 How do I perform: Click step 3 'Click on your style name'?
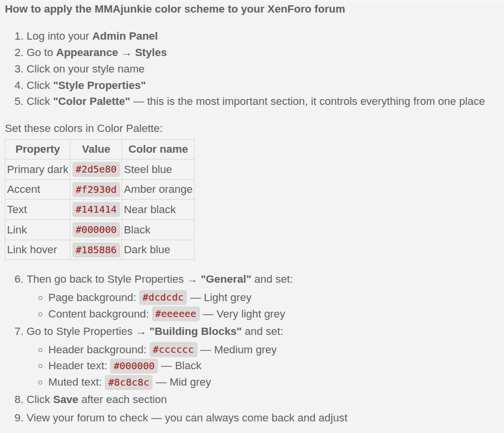pos(85,69)
